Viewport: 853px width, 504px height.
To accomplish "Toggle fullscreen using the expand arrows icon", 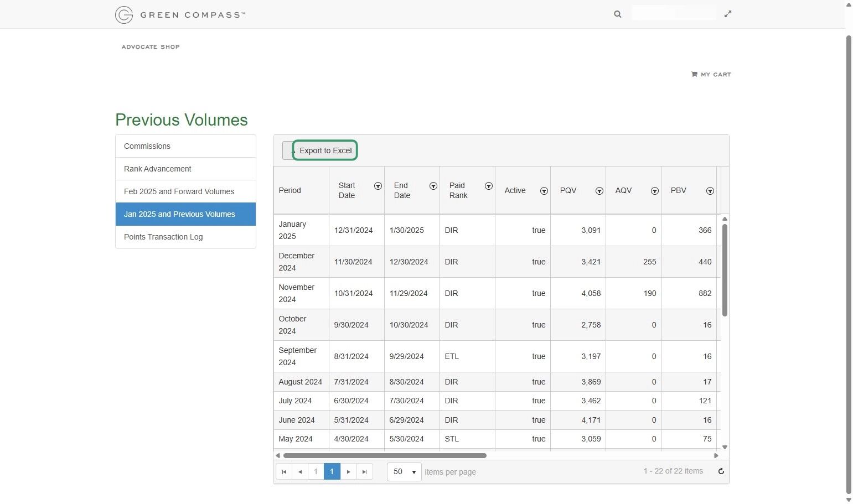I will (x=728, y=13).
